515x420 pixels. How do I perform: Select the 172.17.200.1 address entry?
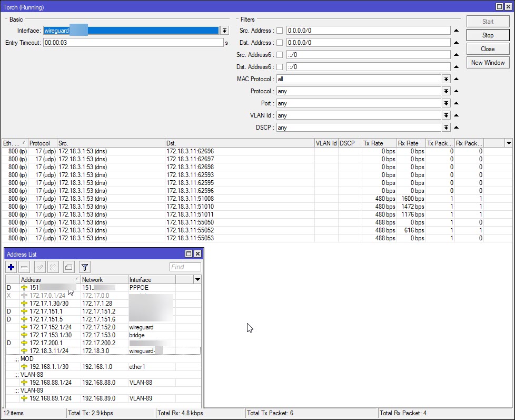[x=103, y=343]
